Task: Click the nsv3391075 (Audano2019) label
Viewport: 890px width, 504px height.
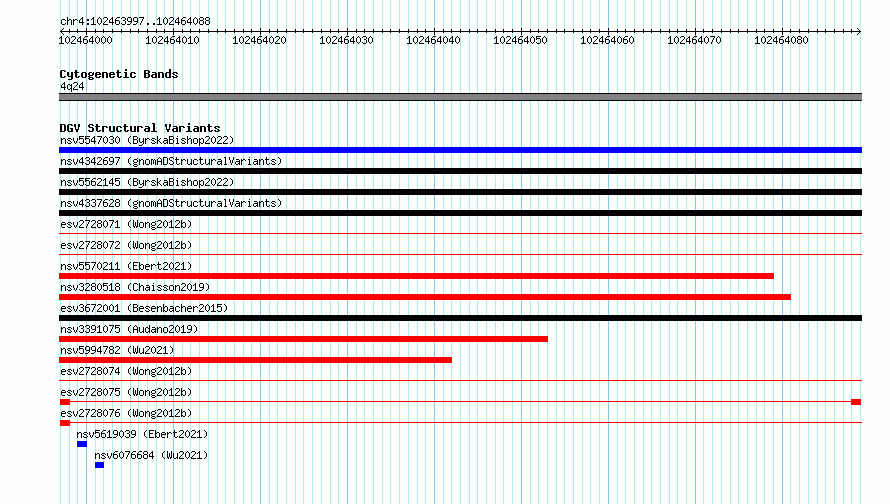Action: click(x=129, y=329)
